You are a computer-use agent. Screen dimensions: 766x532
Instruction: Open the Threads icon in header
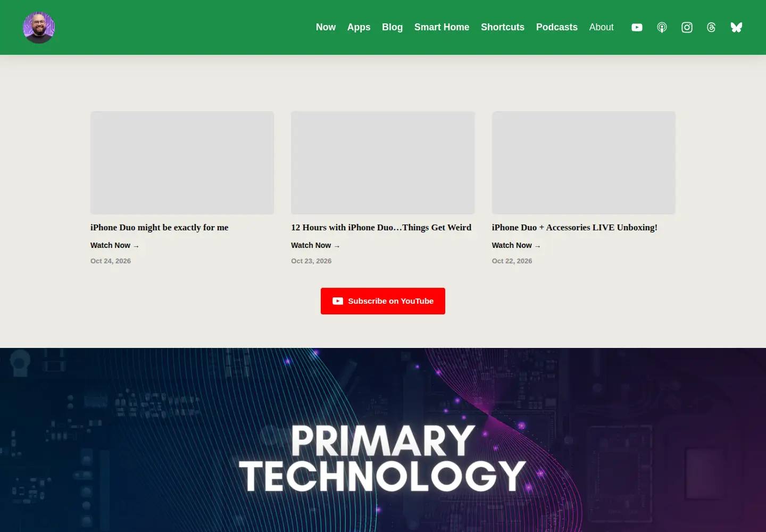point(711,27)
